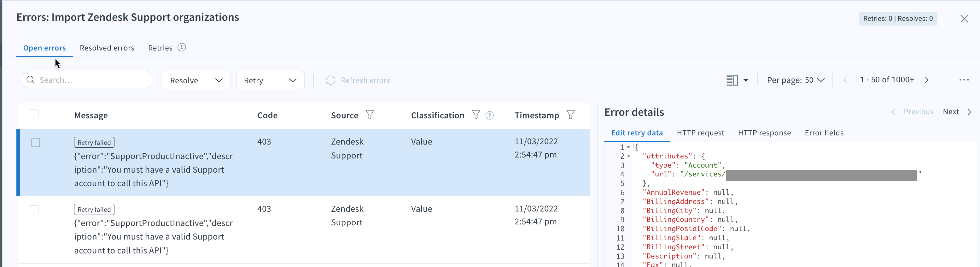This screenshot has width=980, height=267.
Task: Click the Next error link
Action: pyautogui.click(x=951, y=112)
